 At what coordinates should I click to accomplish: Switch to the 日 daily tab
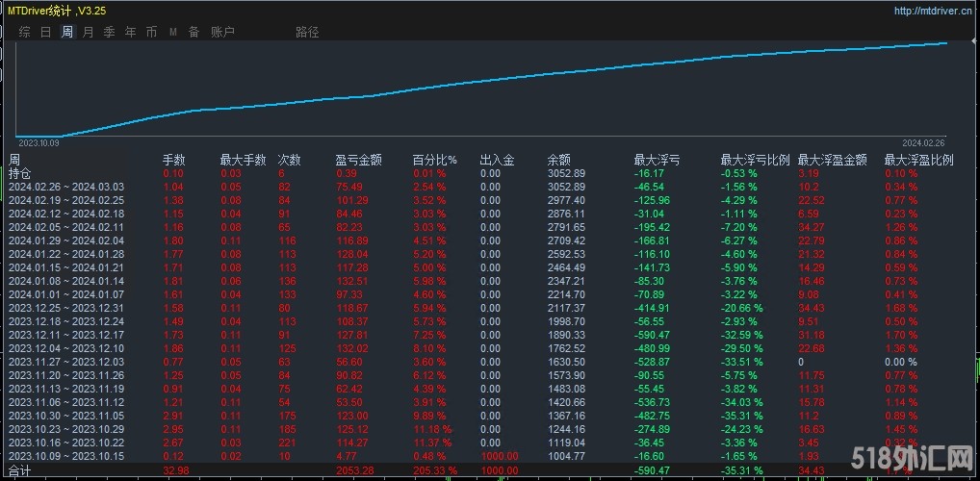(x=45, y=32)
